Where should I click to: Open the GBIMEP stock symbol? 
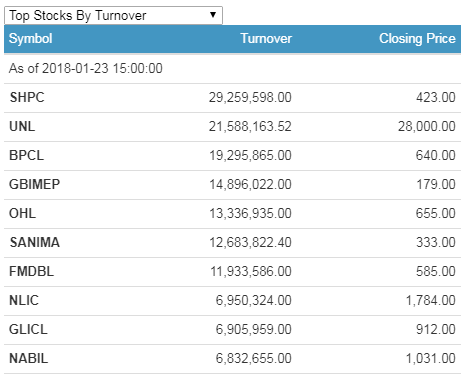(35, 184)
